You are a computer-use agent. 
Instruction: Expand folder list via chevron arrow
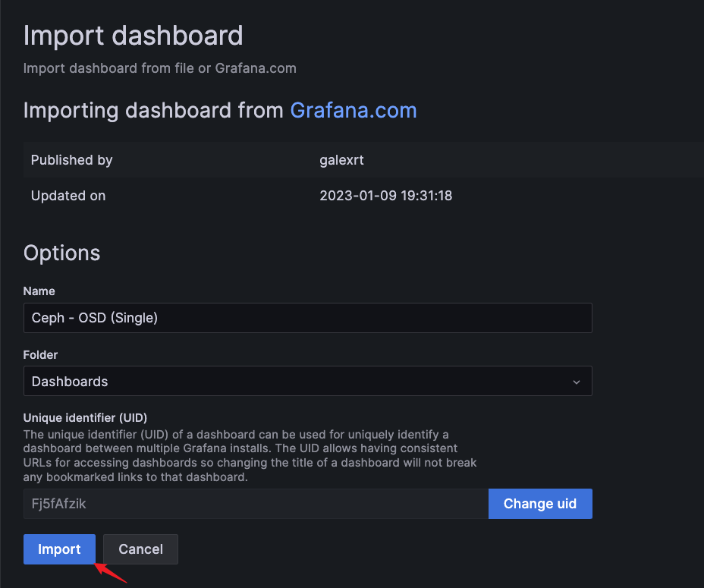click(x=577, y=382)
